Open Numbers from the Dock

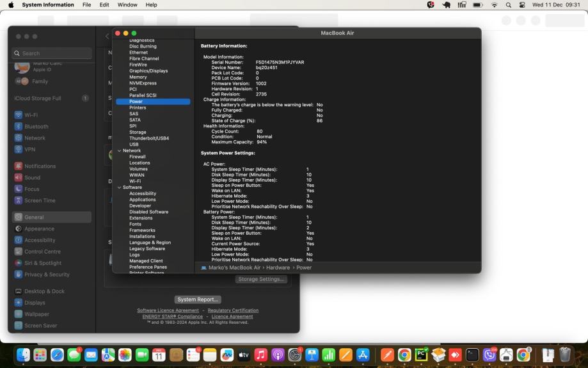click(329, 355)
